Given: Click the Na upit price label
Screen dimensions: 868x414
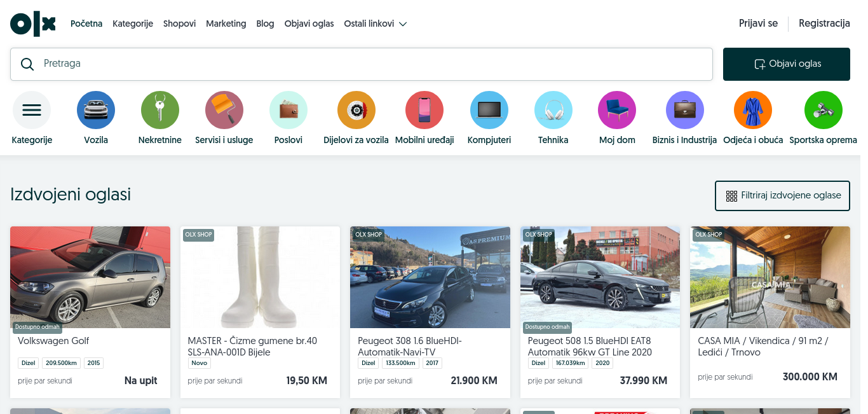Looking at the screenshot, I should (x=141, y=381).
